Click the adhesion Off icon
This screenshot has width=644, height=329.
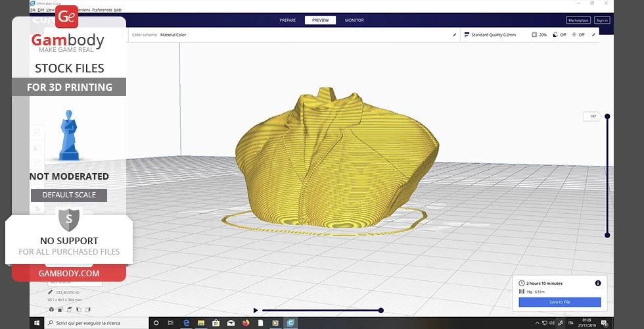click(574, 35)
